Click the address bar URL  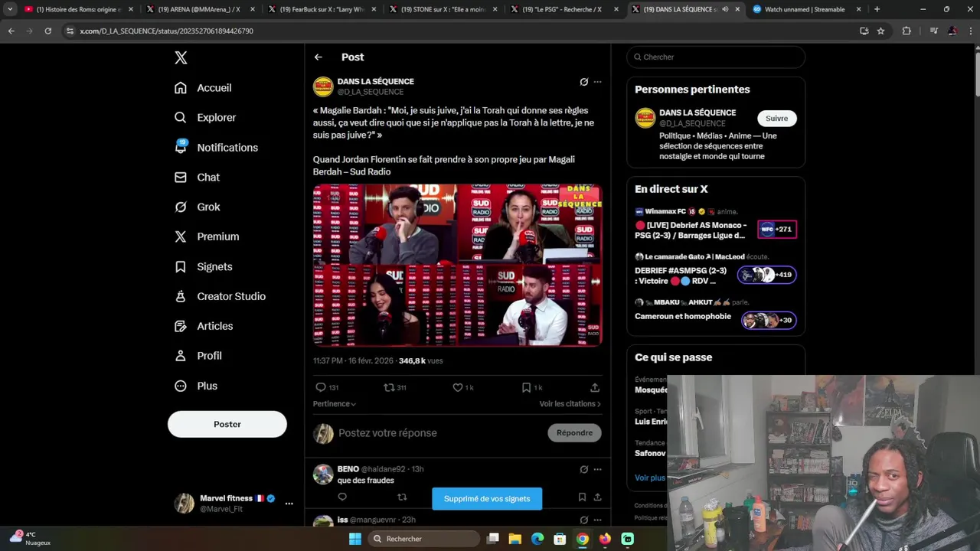tap(167, 31)
